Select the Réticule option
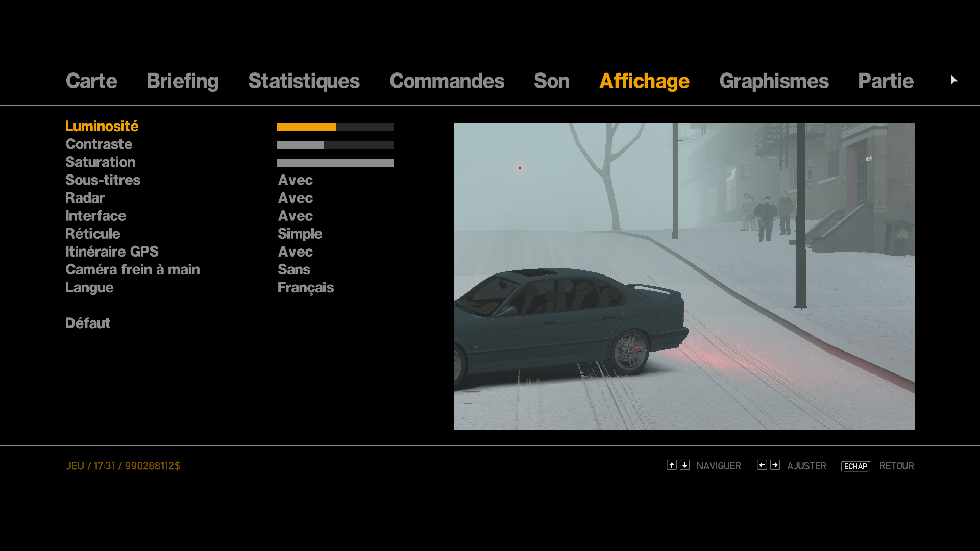Image resolution: width=980 pixels, height=551 pixels. [92, 234]
